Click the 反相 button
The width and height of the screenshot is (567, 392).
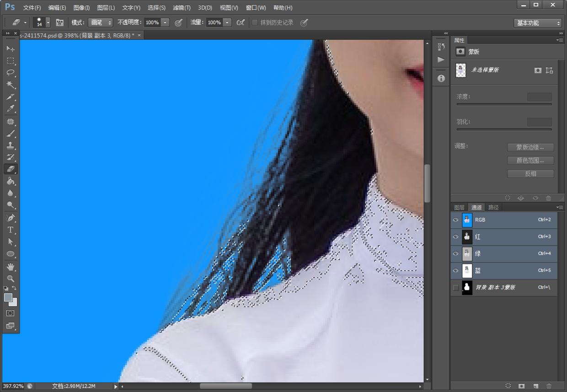pyautogui.click(x=530, y=174)
